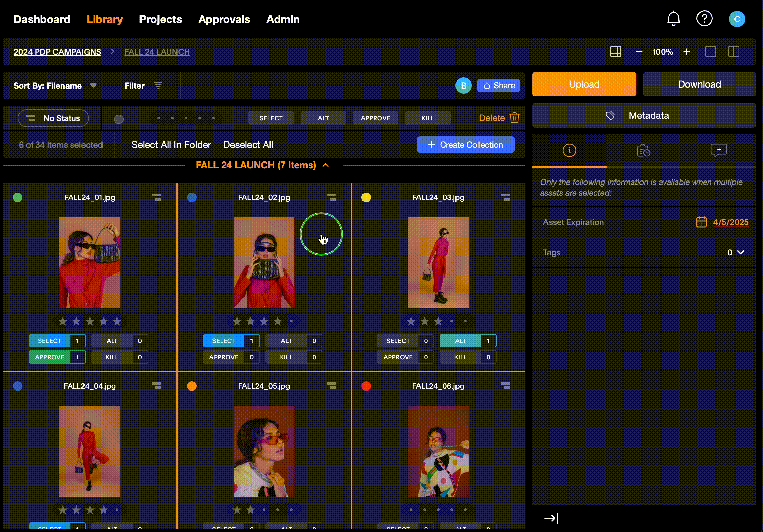Open the Filter options
The height and width of the screenshot is (532, 763).
point(144,85)
